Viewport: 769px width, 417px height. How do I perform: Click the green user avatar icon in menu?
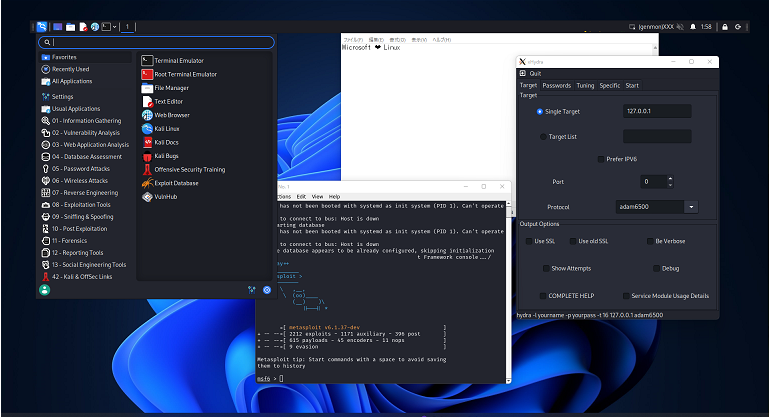[45, 290]
